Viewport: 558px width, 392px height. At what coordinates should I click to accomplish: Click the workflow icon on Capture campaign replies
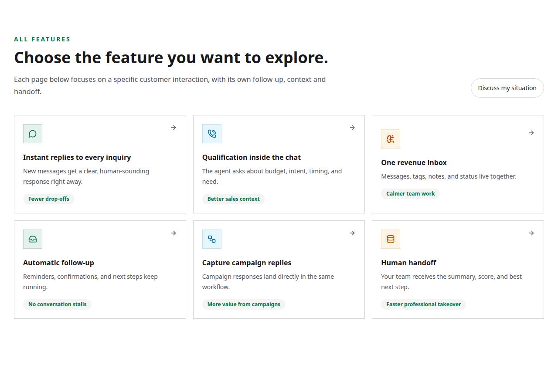[212, 239]
